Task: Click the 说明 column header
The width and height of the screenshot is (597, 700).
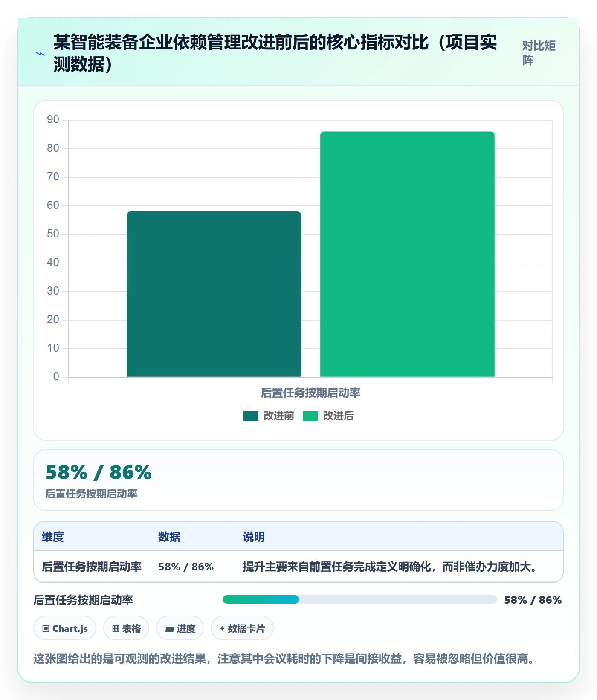Action: [x=254, y=537]
